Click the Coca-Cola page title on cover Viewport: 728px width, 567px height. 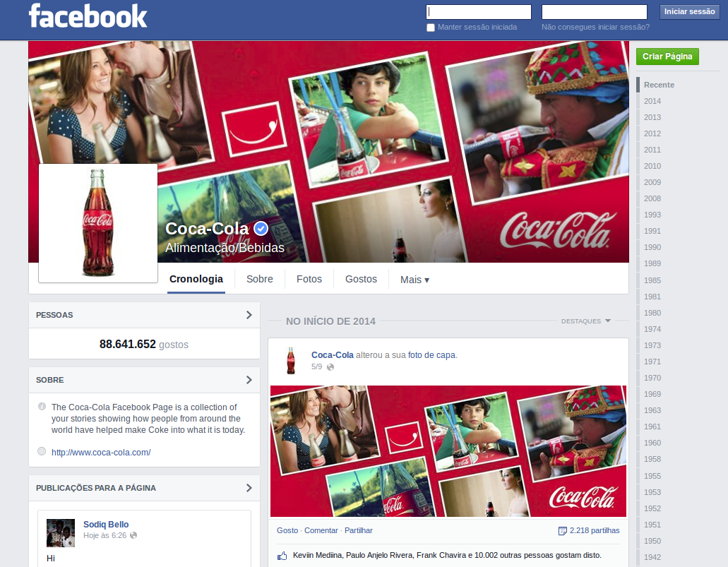207,229
